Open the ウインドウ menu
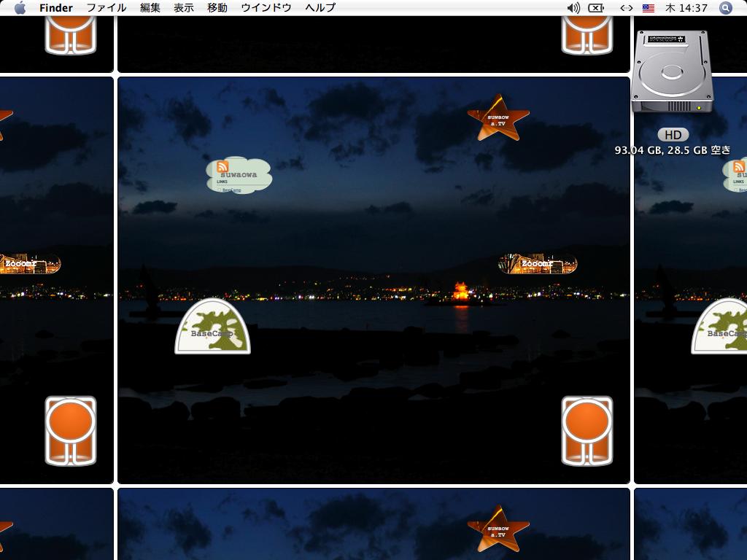This screenshot has height=560, width=747. pyautogui.click(x=266, y=7)
